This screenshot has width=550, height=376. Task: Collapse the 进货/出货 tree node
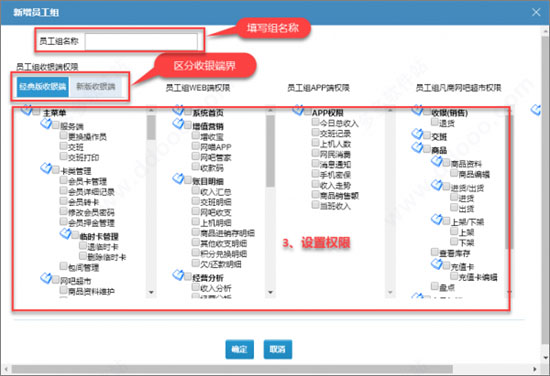coord(437,185)
